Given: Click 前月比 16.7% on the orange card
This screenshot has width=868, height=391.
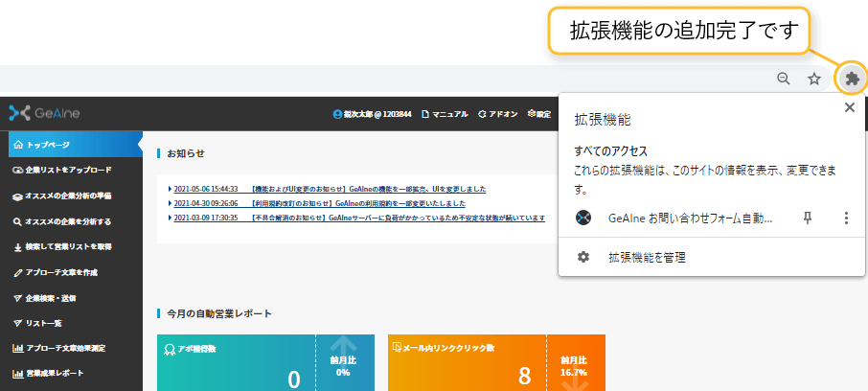Looking at the screenshot, I should coord(574,366).
